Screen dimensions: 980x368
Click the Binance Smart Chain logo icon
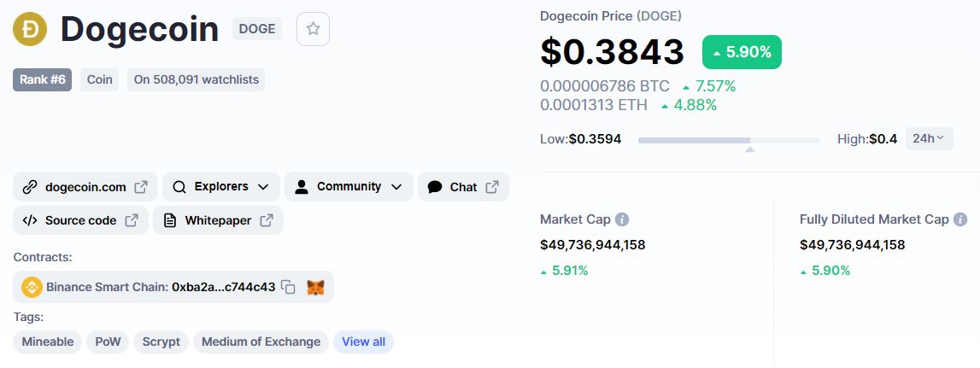32,287
